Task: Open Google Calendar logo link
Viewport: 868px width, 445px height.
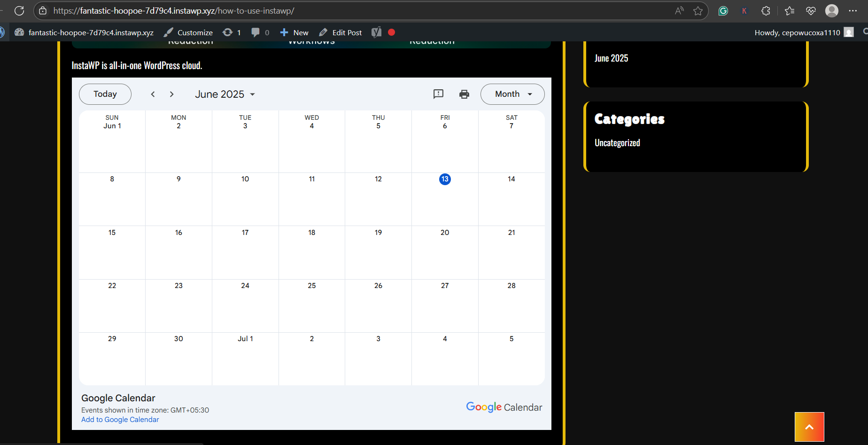Action: pyautogui.click(x=504, y=407)
